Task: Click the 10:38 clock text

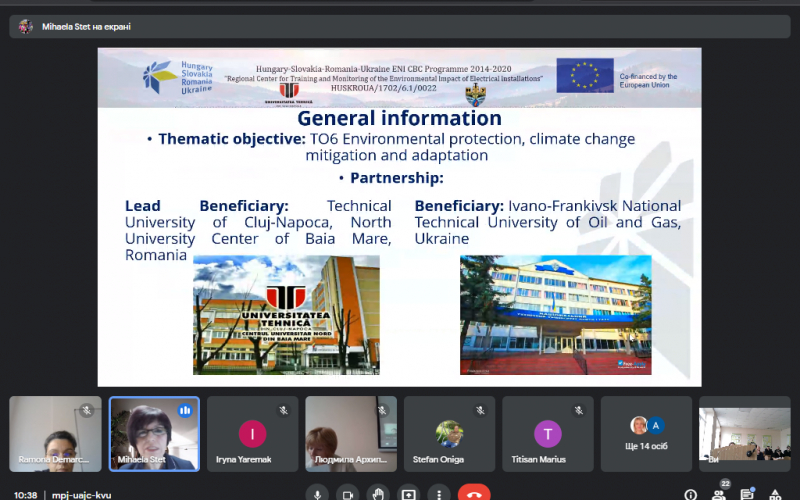Action: pyautogui.click(x=26, y=495)
